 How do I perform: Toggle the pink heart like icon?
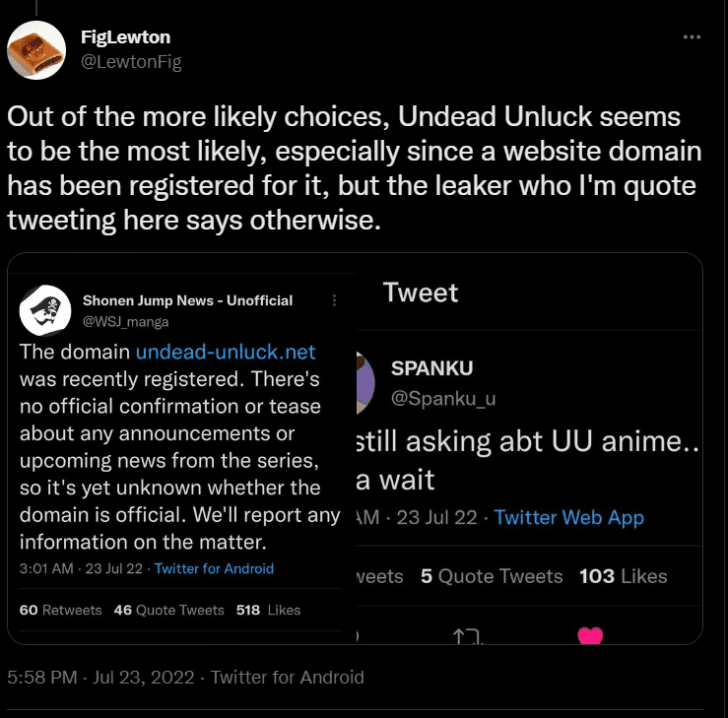[x=590, y=636]
